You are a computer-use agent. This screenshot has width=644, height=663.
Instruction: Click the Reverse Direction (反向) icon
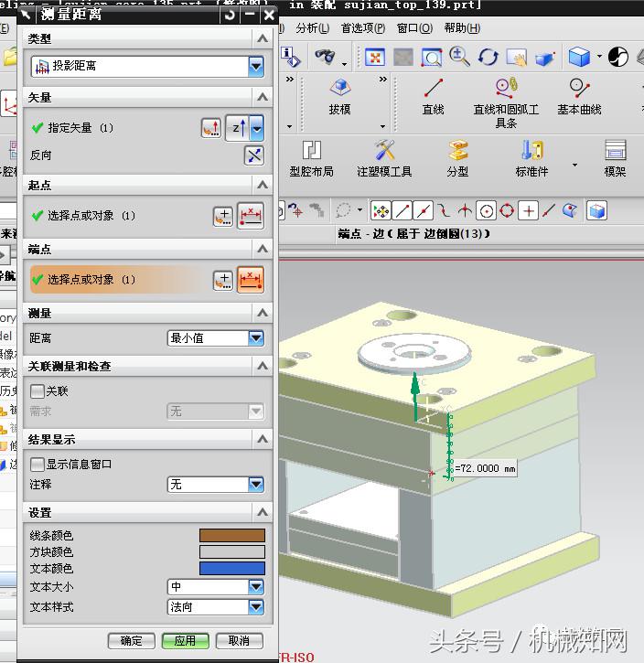pyautogui.click(x=253, y=155)
